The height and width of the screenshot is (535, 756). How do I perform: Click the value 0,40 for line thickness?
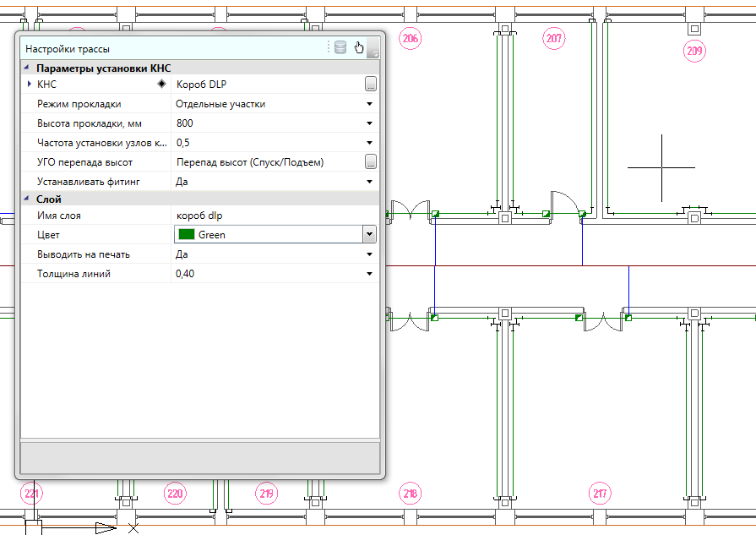tap(185, 274)
